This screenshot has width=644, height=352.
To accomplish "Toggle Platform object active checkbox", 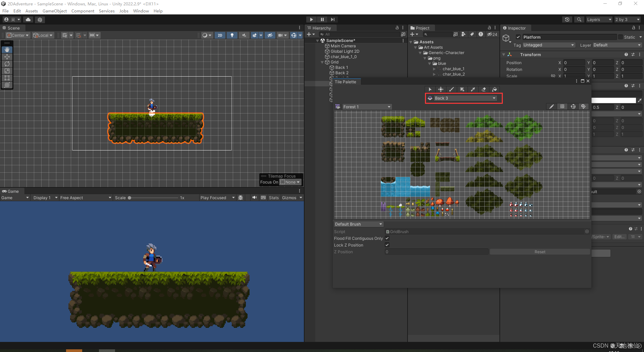I will (x=518, y=37).
